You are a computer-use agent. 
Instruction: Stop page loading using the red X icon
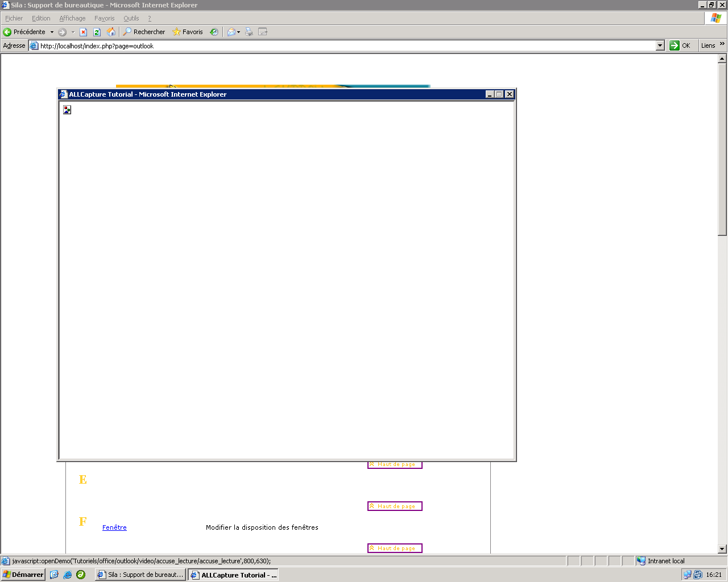pyautogui.click(x=83, y=32)
